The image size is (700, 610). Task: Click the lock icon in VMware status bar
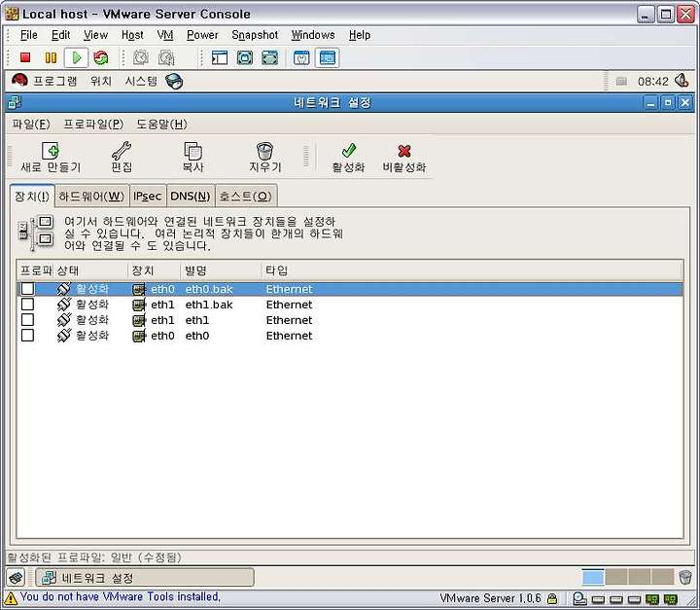(552, 598)
